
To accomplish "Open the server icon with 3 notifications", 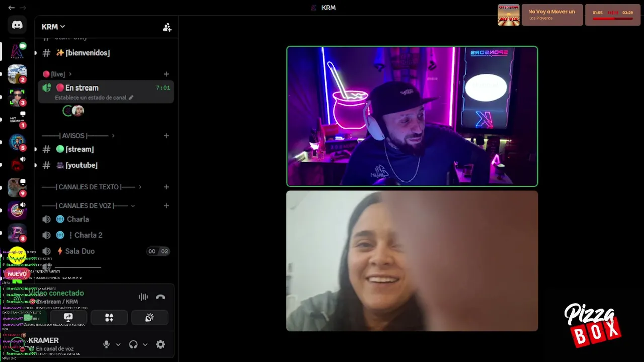I will coord(17,97).
